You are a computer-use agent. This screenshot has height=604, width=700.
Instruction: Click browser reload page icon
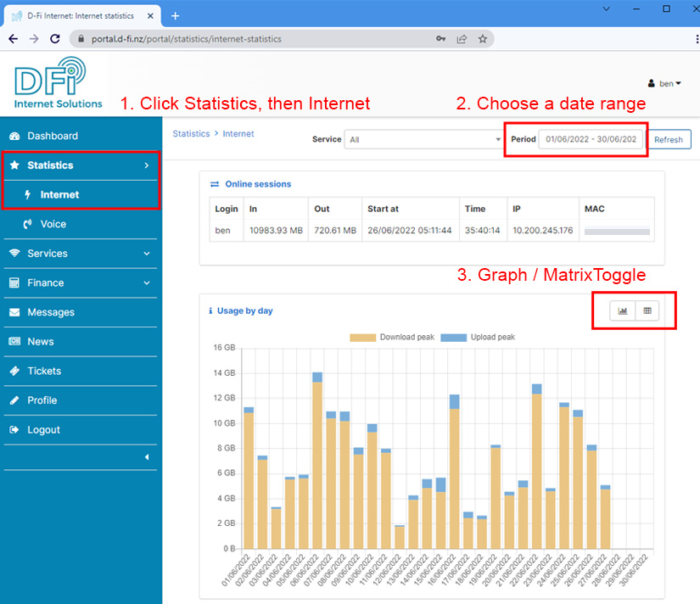coord(55,39)
